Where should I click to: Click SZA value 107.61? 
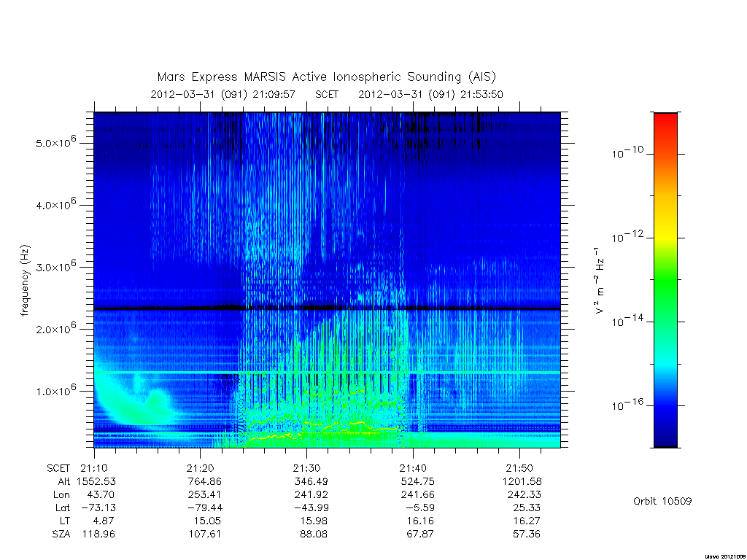[205, 534]
